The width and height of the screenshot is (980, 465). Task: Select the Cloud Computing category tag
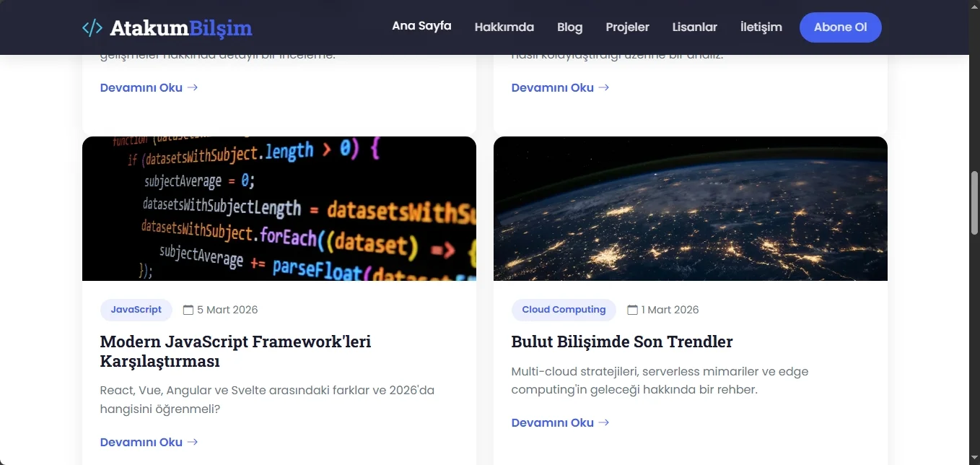(x=564, y=310)
